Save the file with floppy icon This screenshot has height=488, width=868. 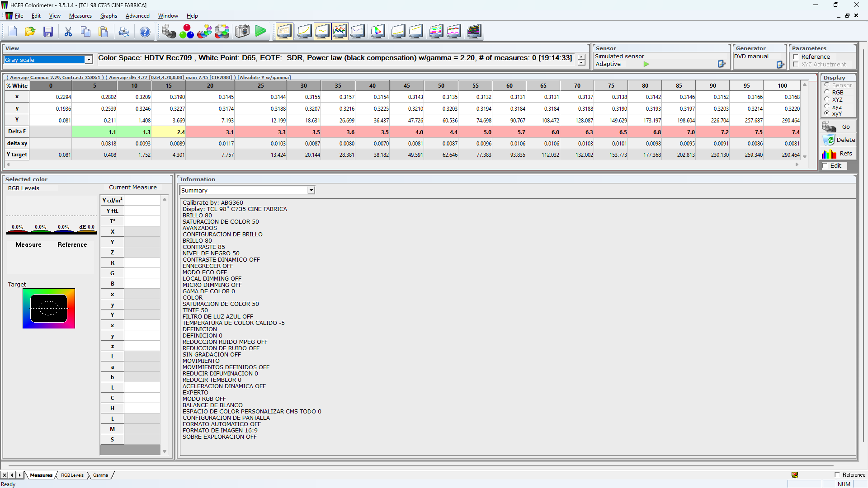click(48, 32)
